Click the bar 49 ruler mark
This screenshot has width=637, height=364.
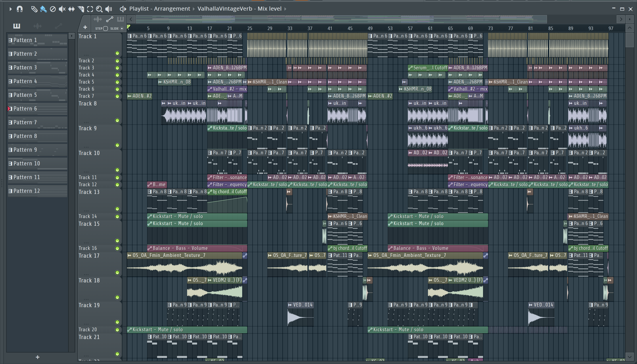(x=370, y=28)
